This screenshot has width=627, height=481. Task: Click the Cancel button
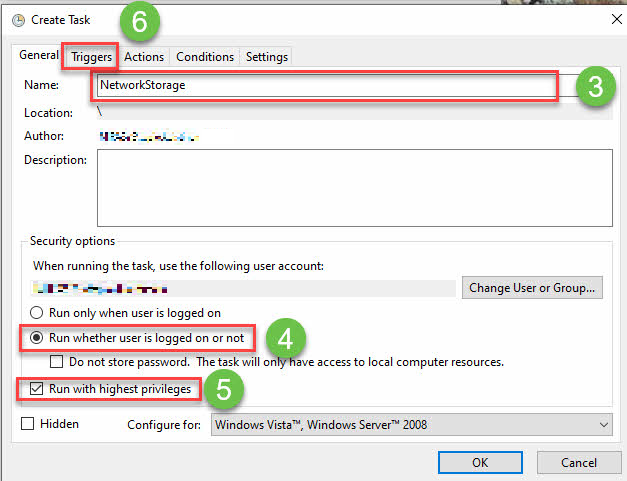click(579, 463)
